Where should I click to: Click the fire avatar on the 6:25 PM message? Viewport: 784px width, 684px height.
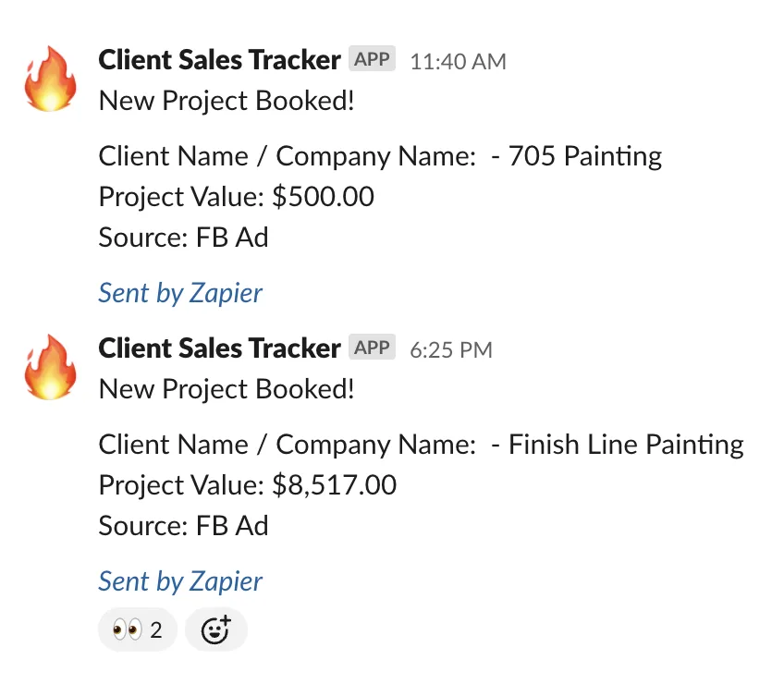pyautogui.click(x=51, y=368)
